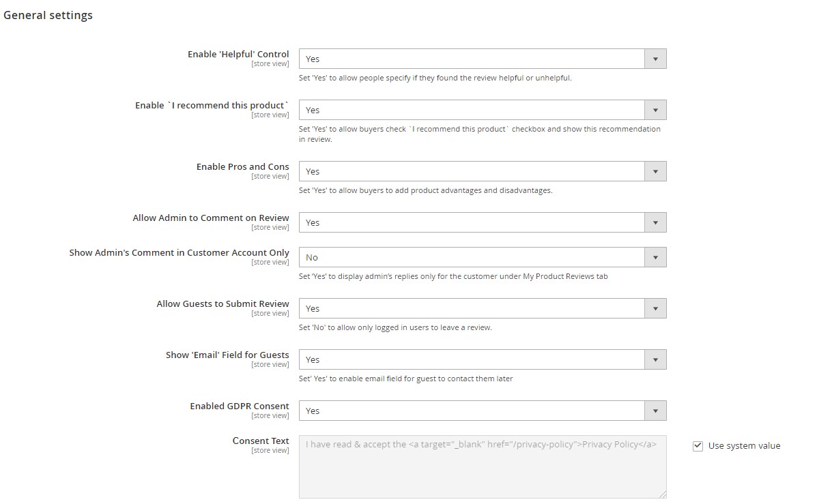Click the Use system value label
The height and width of the screenshot is (504, 832).
coord(744,446)
